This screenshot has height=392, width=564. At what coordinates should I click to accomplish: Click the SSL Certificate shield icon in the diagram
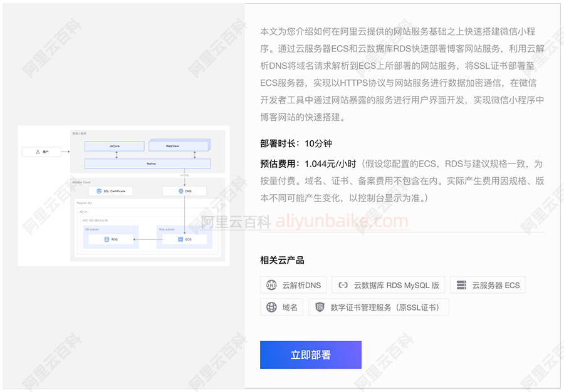pyautogui.click(x=99, y=190)
